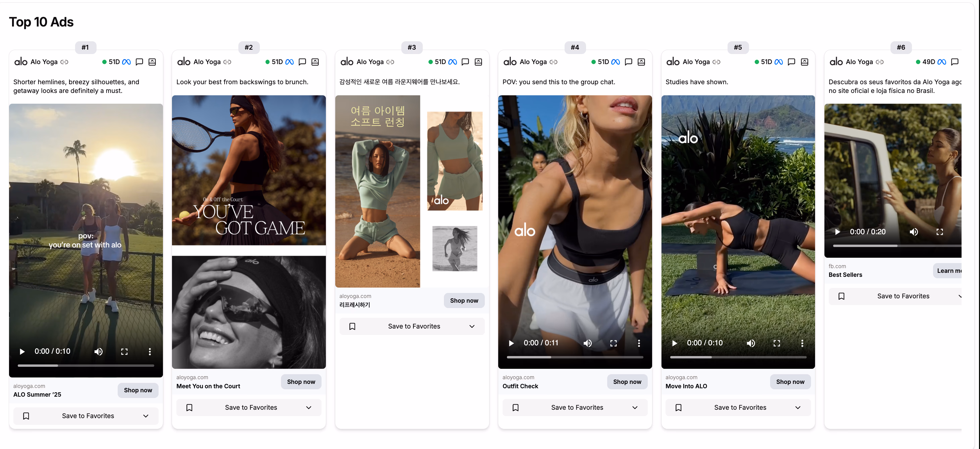Open the large Korean summer image on ad #3
The height and width of the screenshot is (449, 980).
(378, 191)
